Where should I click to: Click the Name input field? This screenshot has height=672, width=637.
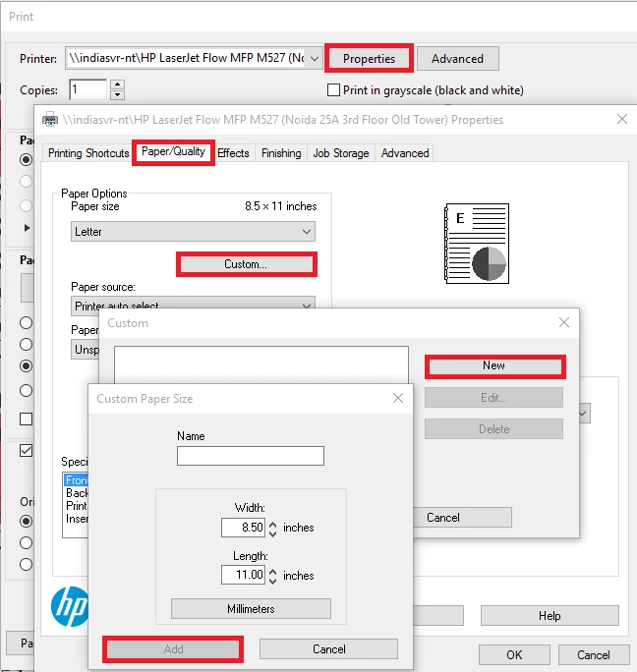251,456
